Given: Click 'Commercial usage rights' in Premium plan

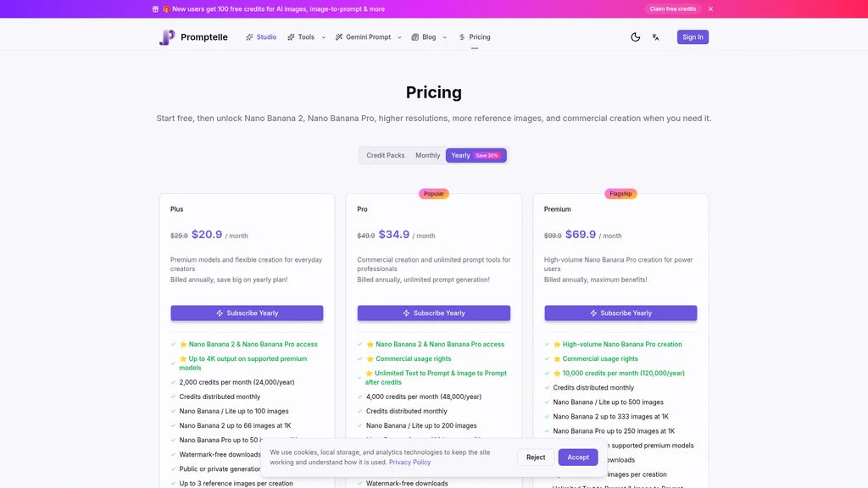Looking at the screenshot, I should coord(600,358).
